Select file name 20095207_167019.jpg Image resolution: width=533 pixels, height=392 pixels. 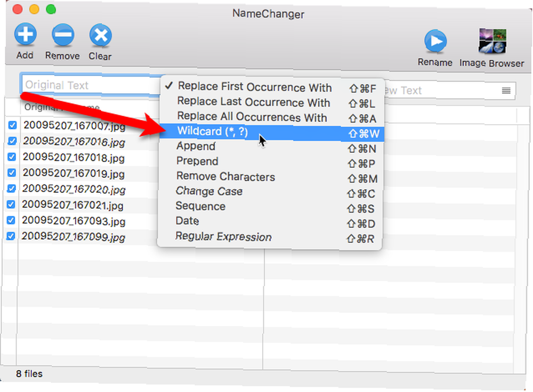(x=74, y=174)
